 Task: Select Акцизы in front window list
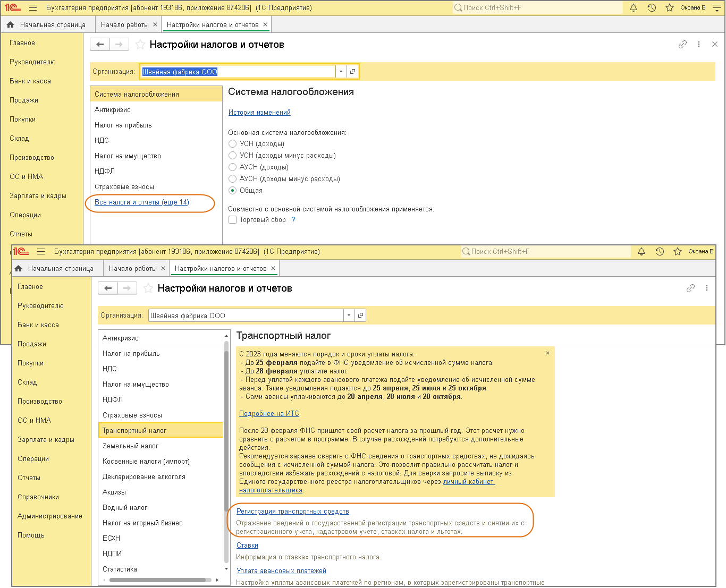pos(161,492)
